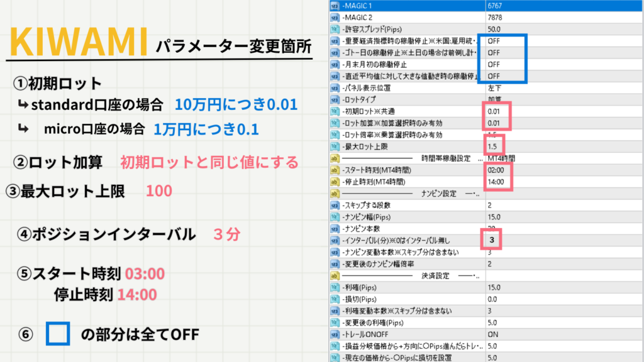Click the decimal icon beside -利確(Pips)
644x362 pixels.
coord(335,287)
